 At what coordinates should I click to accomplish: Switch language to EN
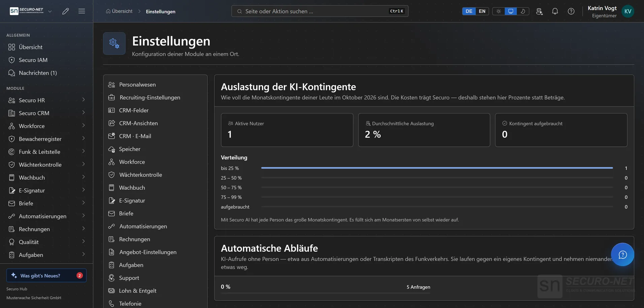click(x=482, y=11)
